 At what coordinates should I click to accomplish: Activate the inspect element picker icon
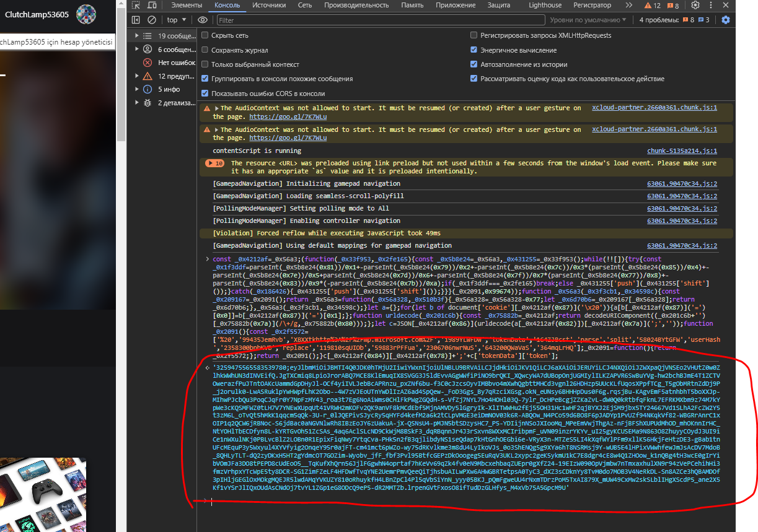tap(136, 6)
